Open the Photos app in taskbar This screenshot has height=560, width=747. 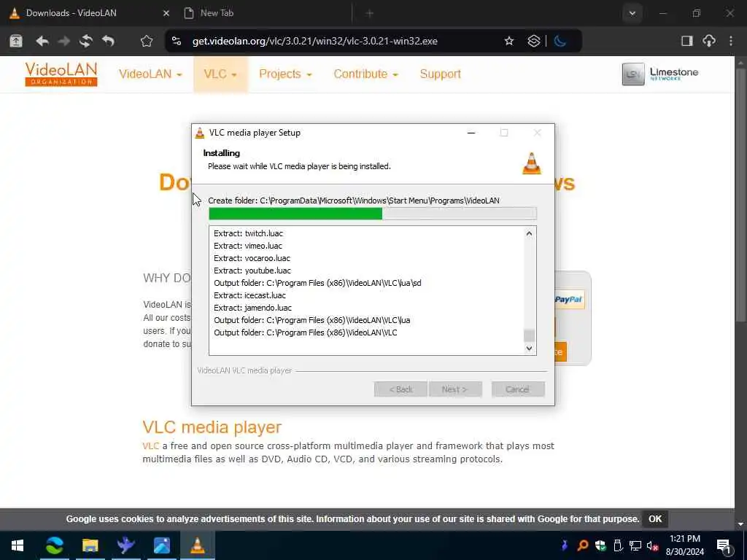click(x=161, y=545)
